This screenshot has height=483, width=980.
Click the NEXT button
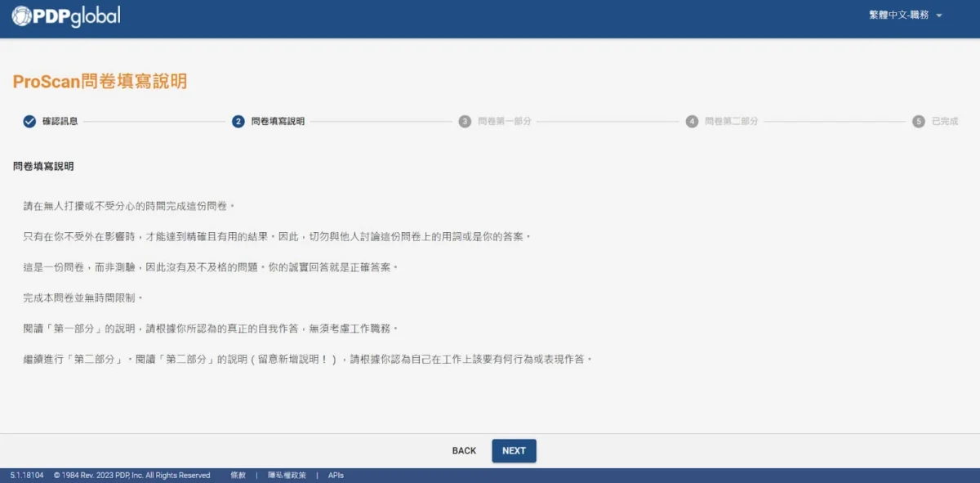click(514, 451)
